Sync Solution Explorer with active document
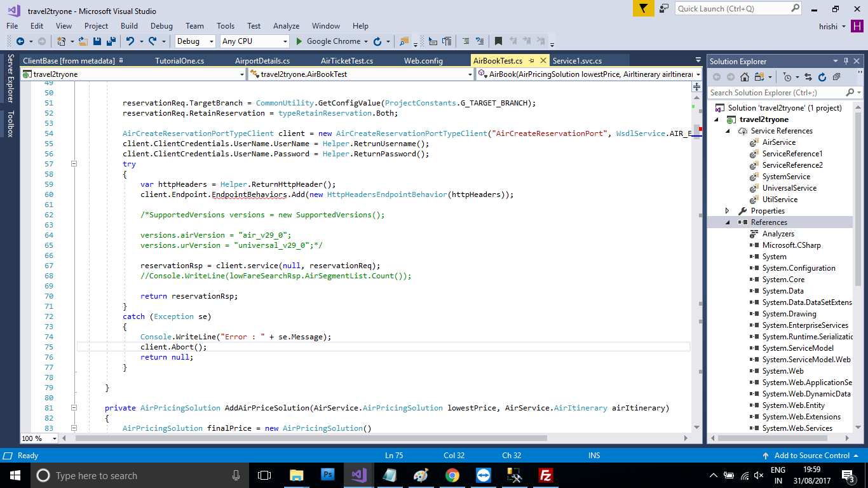 pyautogui.click(x=808, y=76)
